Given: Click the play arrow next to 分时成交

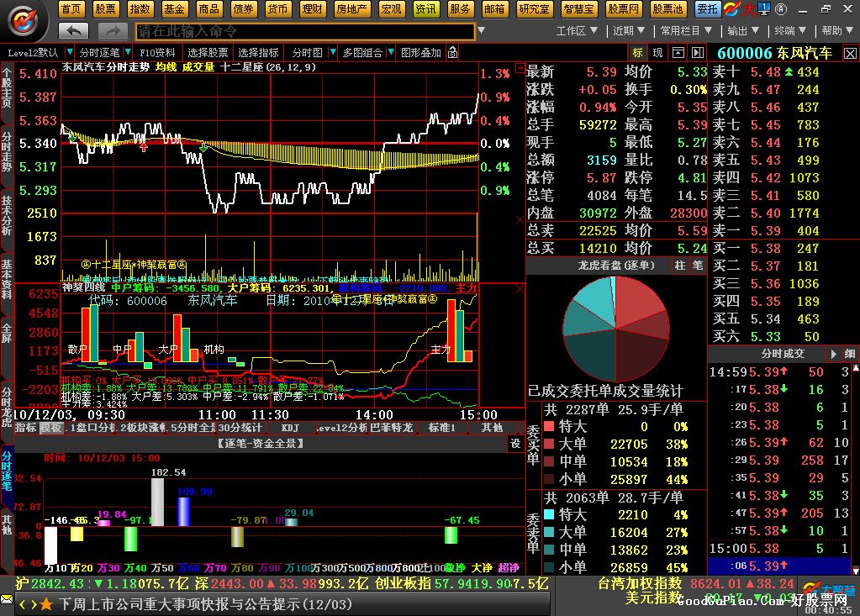Looking at the screenshot, I should (834, 354).
